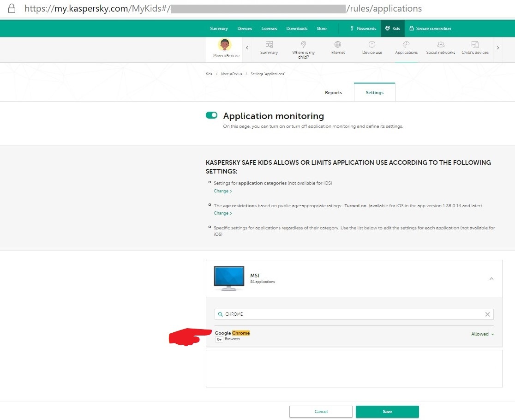Collapse the MSI device panel
The height and width of the screenshot is (420, 515).
point(491,279)
